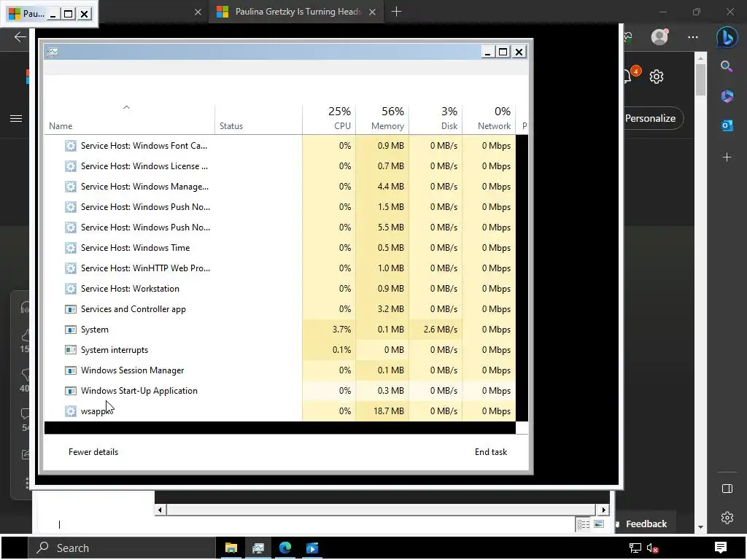Select Service Host: Workstation process
This screenshot has height=560, width=747.
(279, 289)
